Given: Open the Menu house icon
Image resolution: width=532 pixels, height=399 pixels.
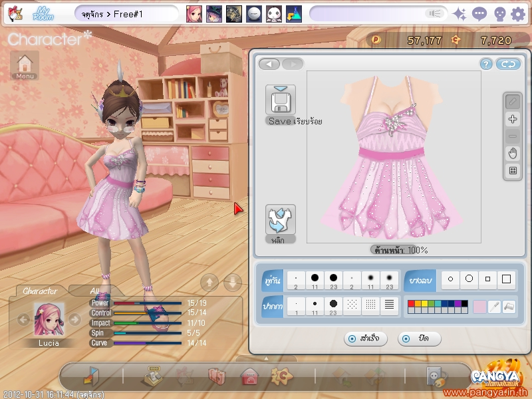Looking at the screenshot, I should (25, 65).
